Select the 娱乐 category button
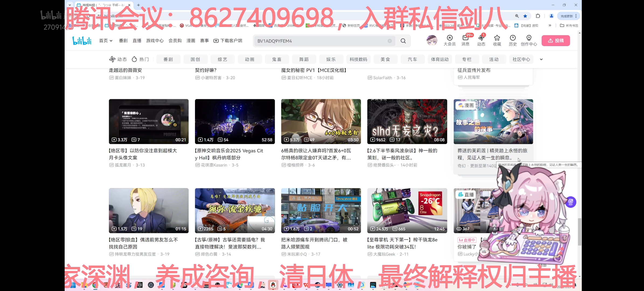This screenshot has width=644, height=291. (331, 59)
